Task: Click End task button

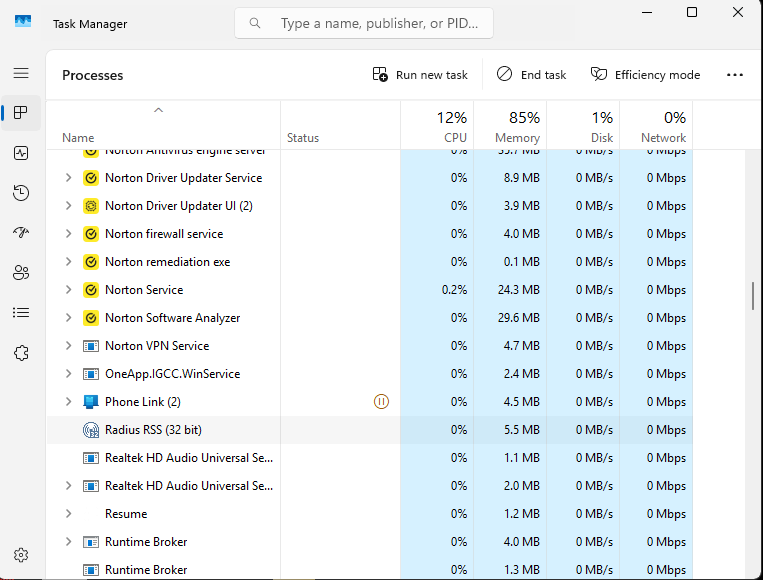Action: (x=531, y=74)
